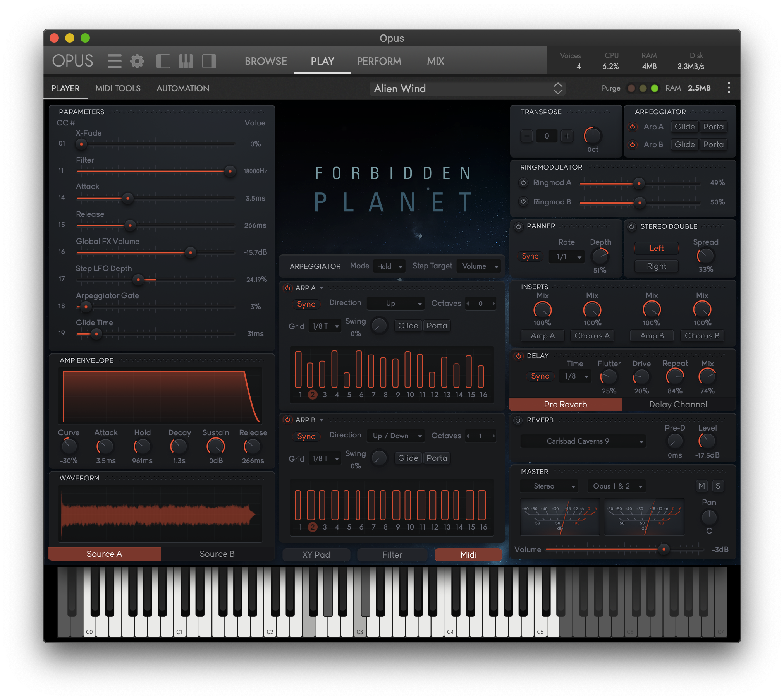The width and height of the screenshot is (784, 700).
Task: Open the MIDI TOOLS tab
Action: 118,88
